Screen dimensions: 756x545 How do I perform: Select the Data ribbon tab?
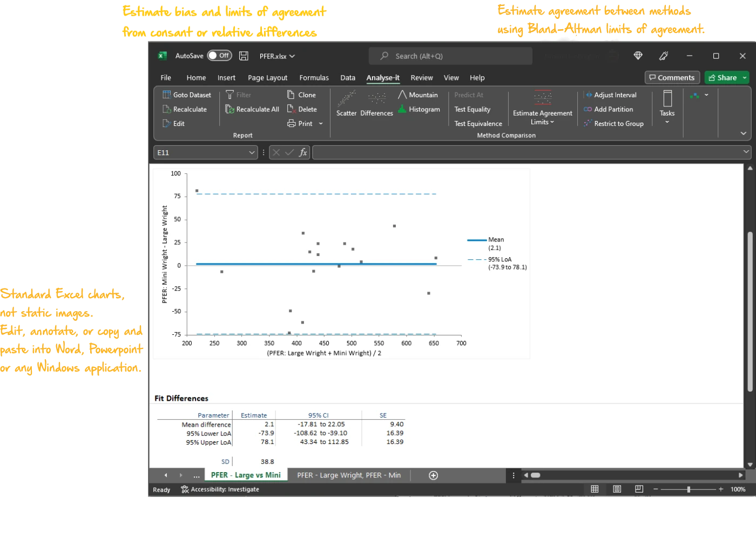point(348,78)
